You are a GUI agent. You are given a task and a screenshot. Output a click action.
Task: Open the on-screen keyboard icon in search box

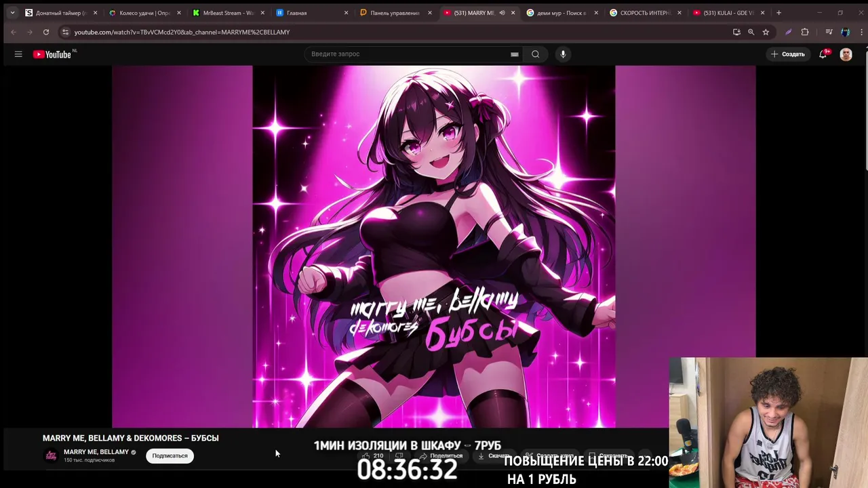pos(515,54)
